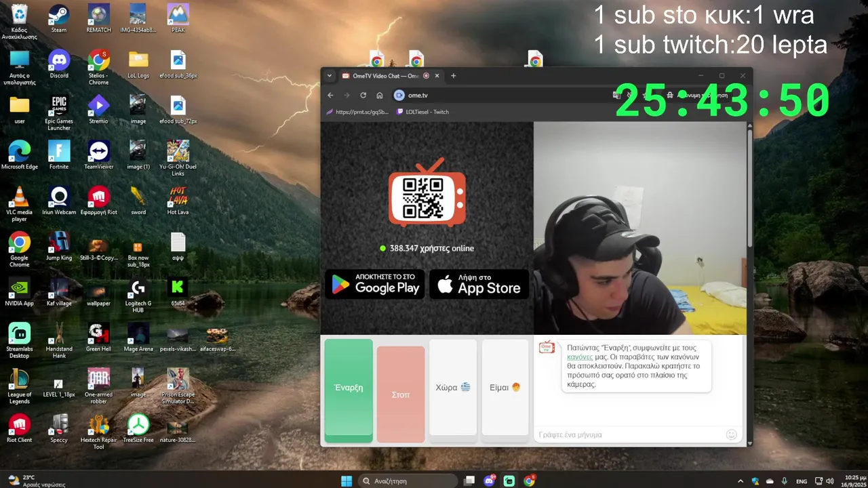The height and width of the screenshot is (488, 868).
Task: Open the NVIDIA App icon
Action: click(19, 292)
